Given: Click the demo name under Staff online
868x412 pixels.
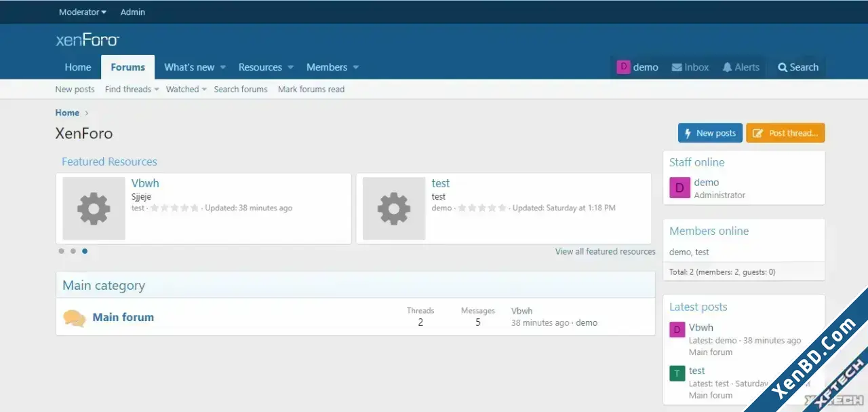Looking at the screenshot, I should 707,183.
